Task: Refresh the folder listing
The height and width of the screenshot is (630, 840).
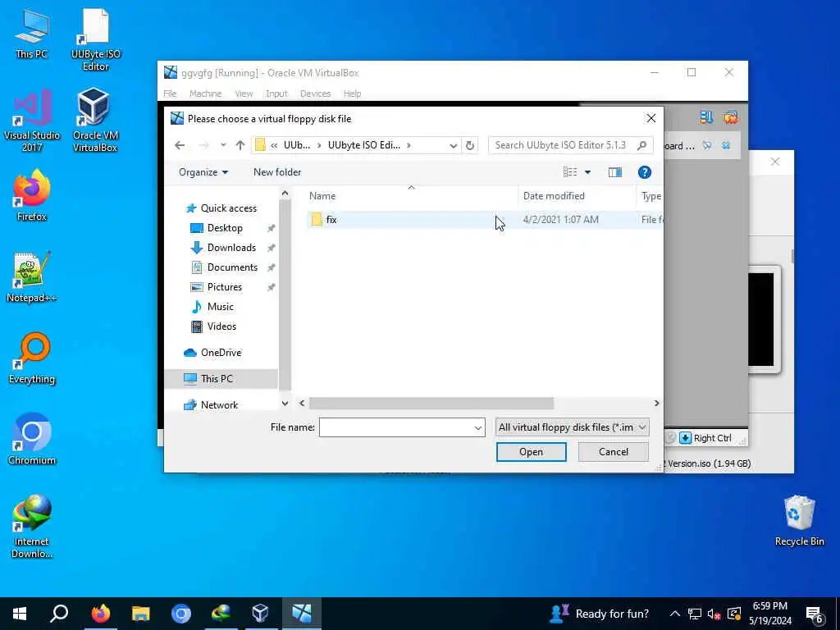Action: click(470, 145)
